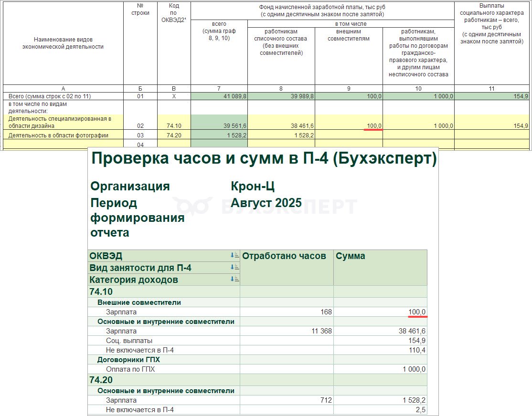The width and height of the screenshot is (532, 416).
Task: Select the Оплата по ГПХ row label
Action: pyautogui.click(x=130, y=369)
